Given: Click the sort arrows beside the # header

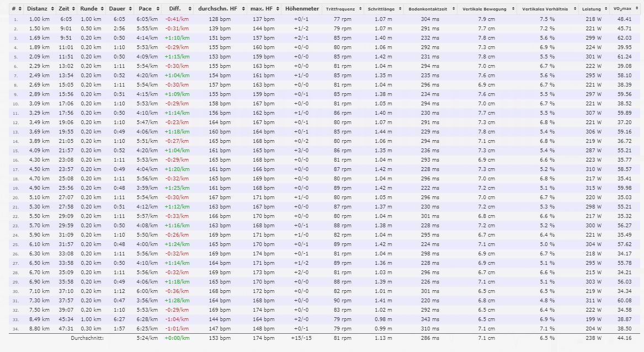Looking at the screenshot, I should point(20,9).
